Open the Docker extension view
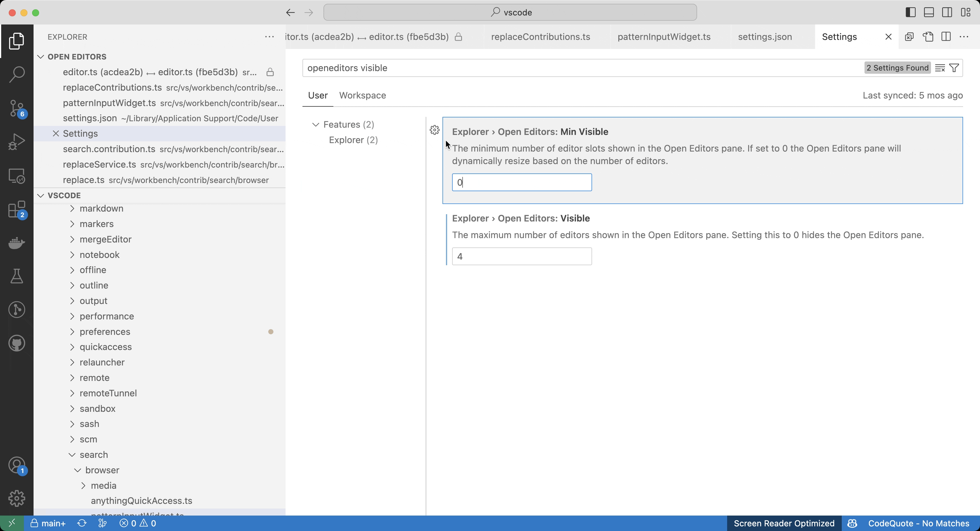 pyautogui.click(x=17, y=243)
